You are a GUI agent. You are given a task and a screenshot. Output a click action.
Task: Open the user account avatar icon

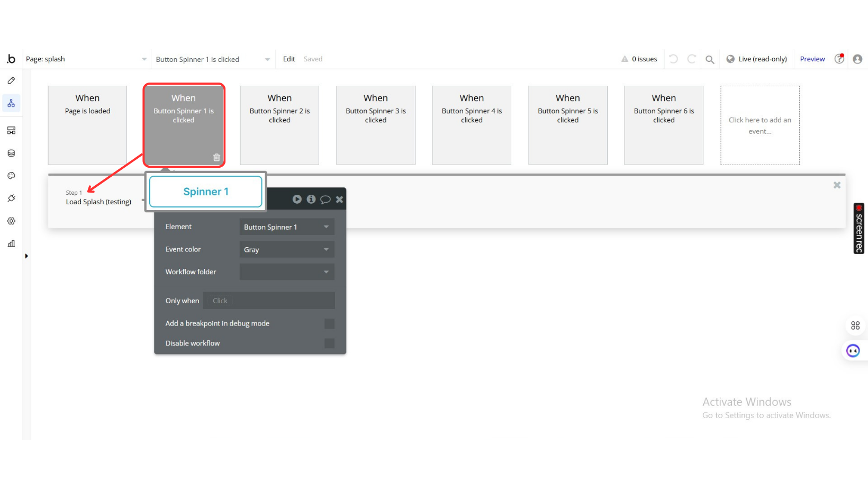857,59
